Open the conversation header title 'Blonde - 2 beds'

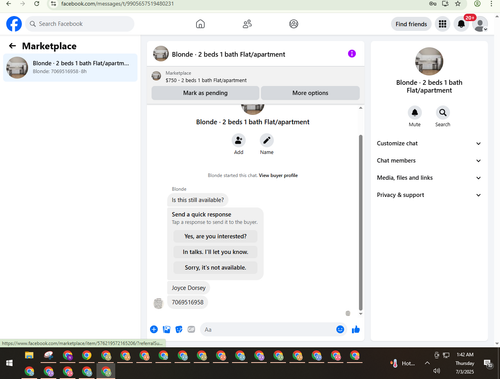pyautogui.click(x=228, y=54)
